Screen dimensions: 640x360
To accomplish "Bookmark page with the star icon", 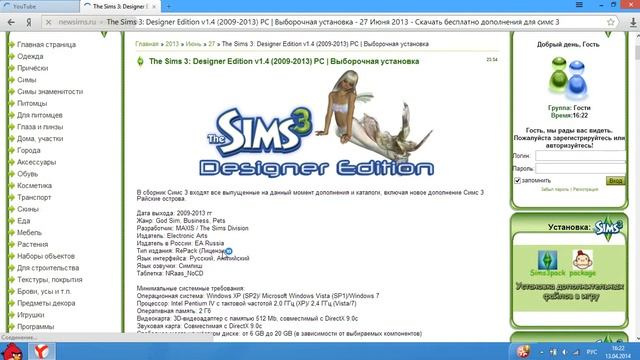I will coord(610,22).
